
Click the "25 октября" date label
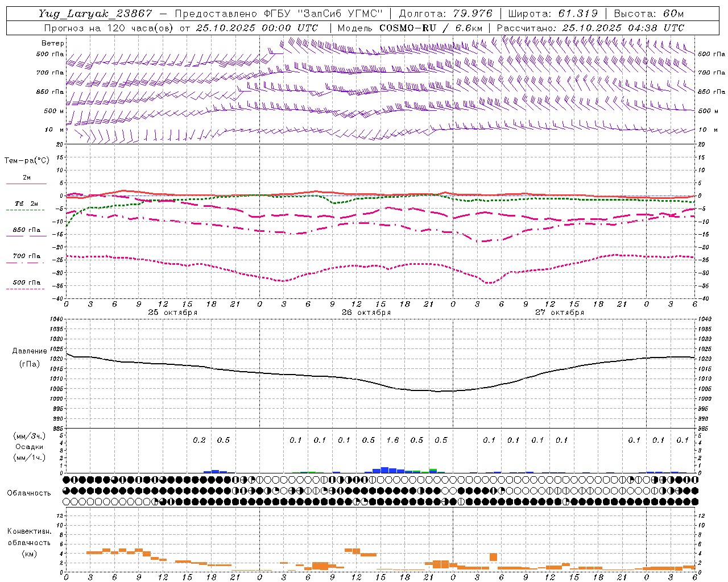pos(173,313)
